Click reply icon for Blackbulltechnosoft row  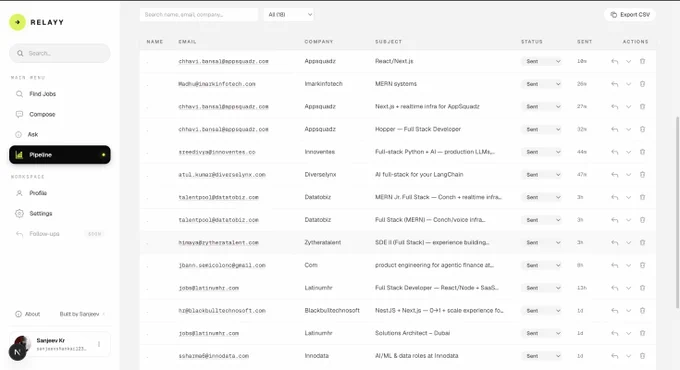pos(615,311)
